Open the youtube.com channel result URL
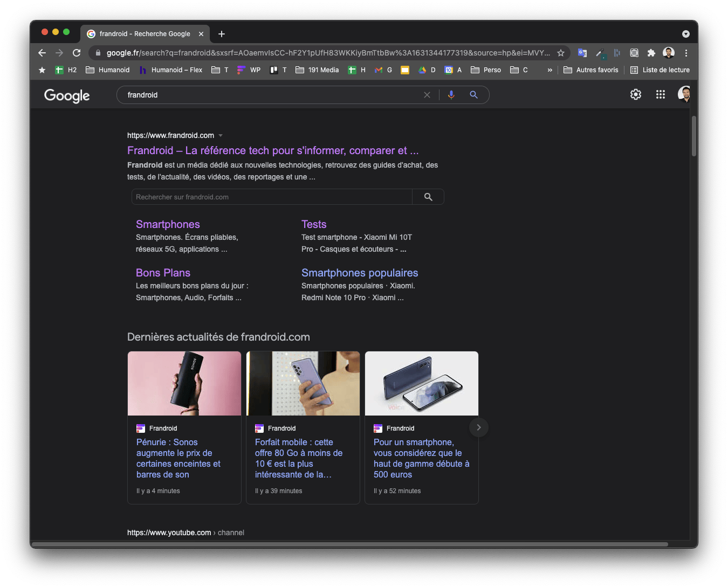The width and height of the screenshot is (728, 588). [x=186, y=532]
